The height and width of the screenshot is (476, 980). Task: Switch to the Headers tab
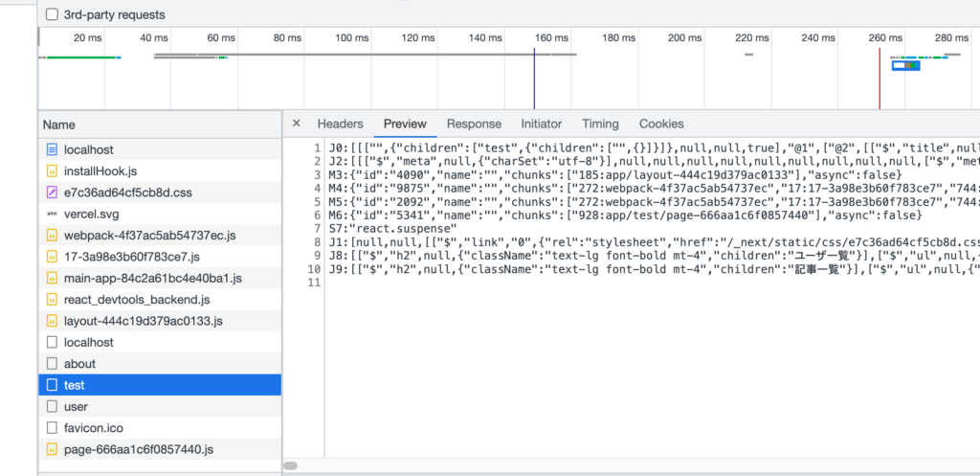tap(340, 124)
